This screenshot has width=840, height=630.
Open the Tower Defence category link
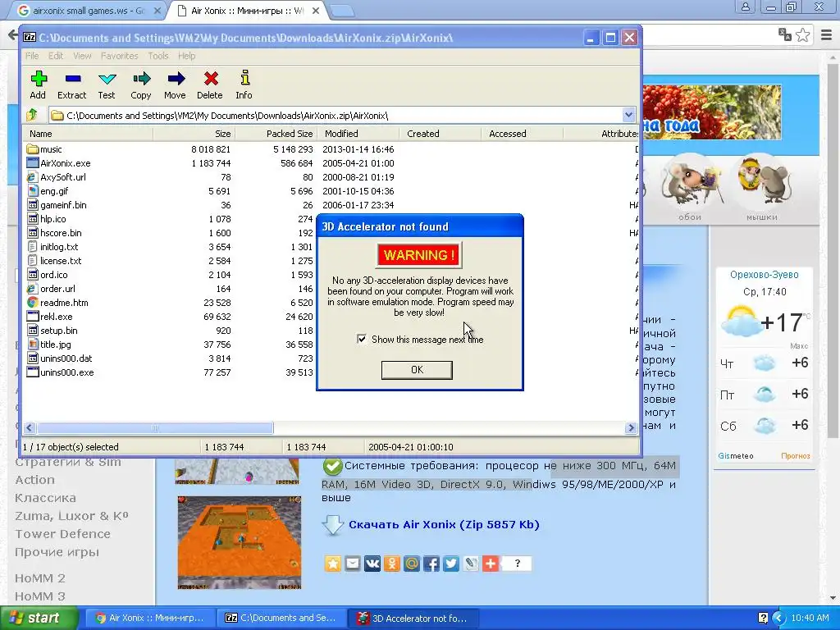pos(62,533)
